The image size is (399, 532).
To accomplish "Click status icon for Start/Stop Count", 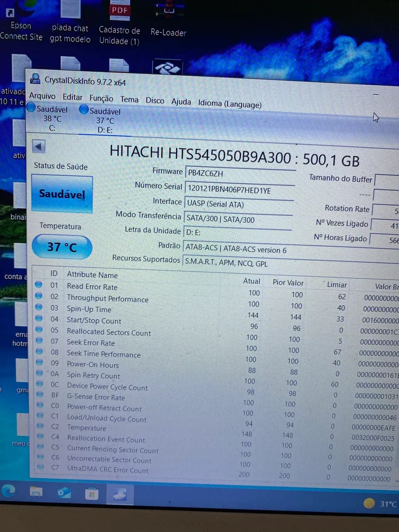I will pos(39,318).
